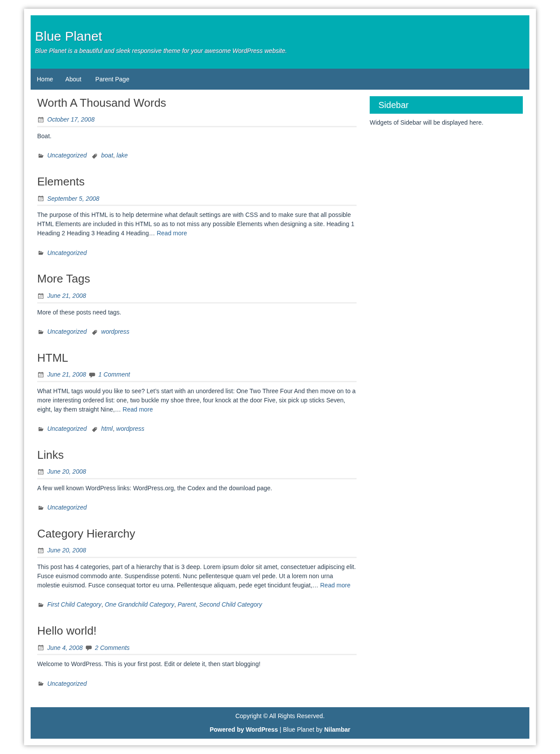Follow Read more link in Elements excerpt
The height and width of the screenshot is (754, 560).
pyautogui.click(x=171, y=233)
